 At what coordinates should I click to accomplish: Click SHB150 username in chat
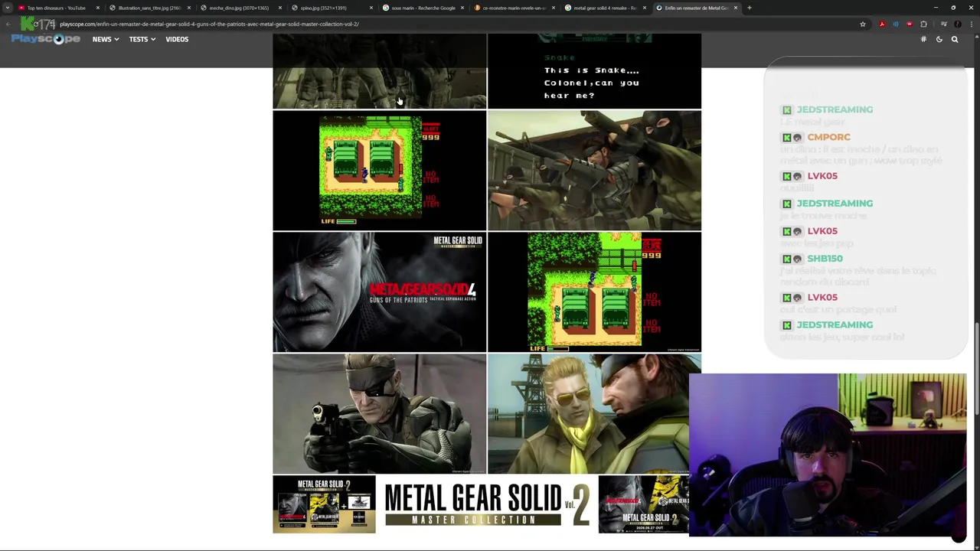825,259
